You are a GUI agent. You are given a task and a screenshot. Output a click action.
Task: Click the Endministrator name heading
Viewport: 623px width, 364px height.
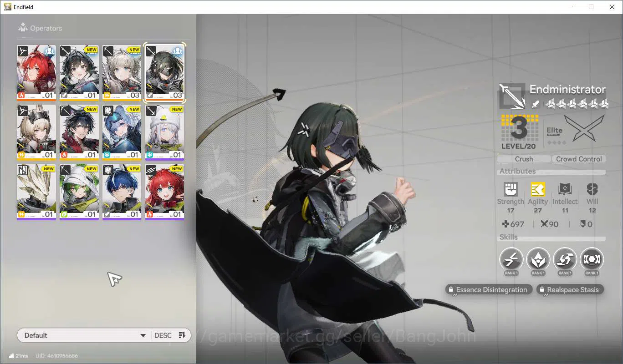click(x=567, y=89)
